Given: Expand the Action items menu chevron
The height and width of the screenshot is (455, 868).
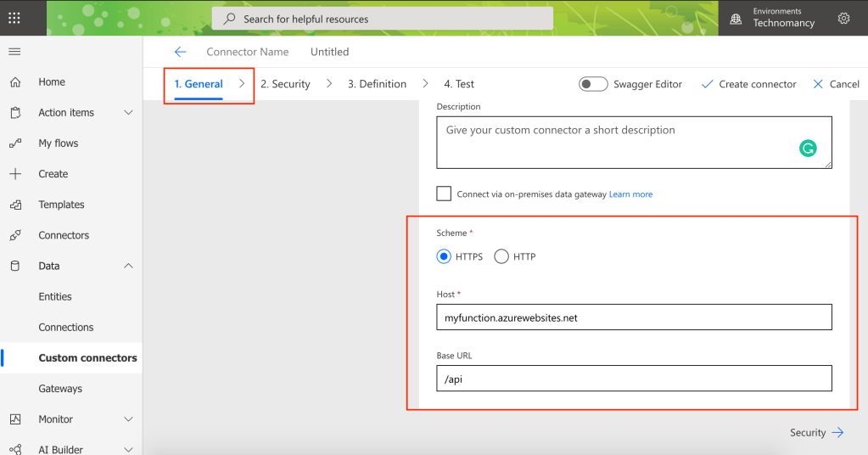Looking at the screenshot, I should tap(128, 113).
